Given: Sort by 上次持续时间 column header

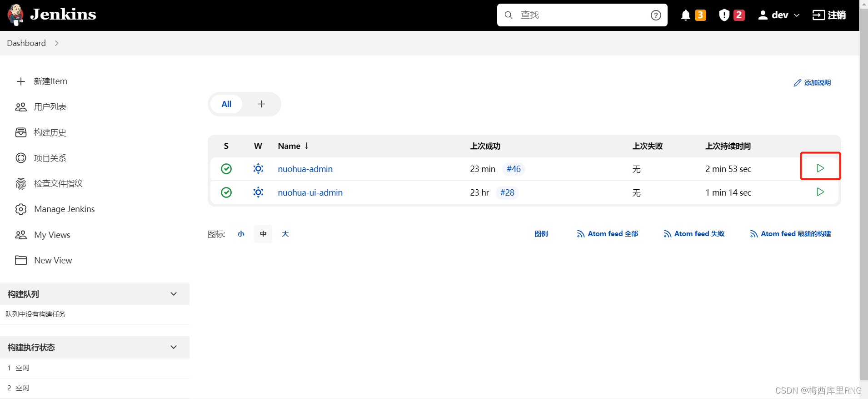Looking at the screenshot, I should tap(728, 146).
